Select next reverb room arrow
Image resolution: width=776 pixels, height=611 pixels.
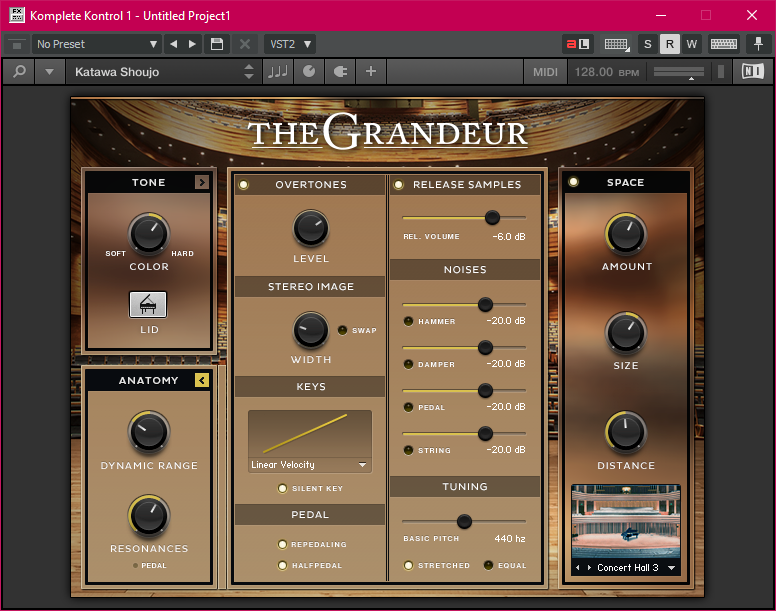pos(589,567)
